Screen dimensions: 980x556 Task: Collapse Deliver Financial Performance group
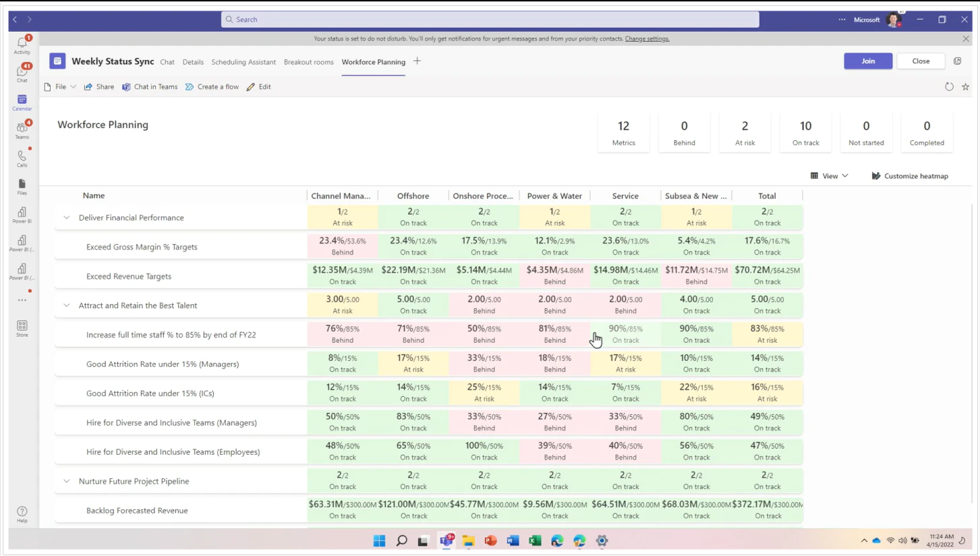[66, 217]
